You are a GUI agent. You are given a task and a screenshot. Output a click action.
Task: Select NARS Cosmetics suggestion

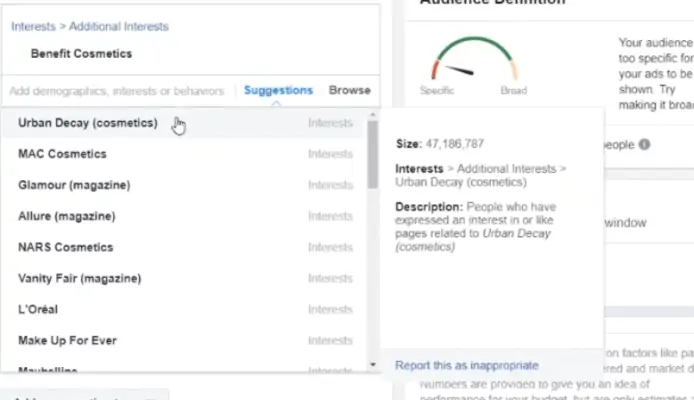pos(184,247)
